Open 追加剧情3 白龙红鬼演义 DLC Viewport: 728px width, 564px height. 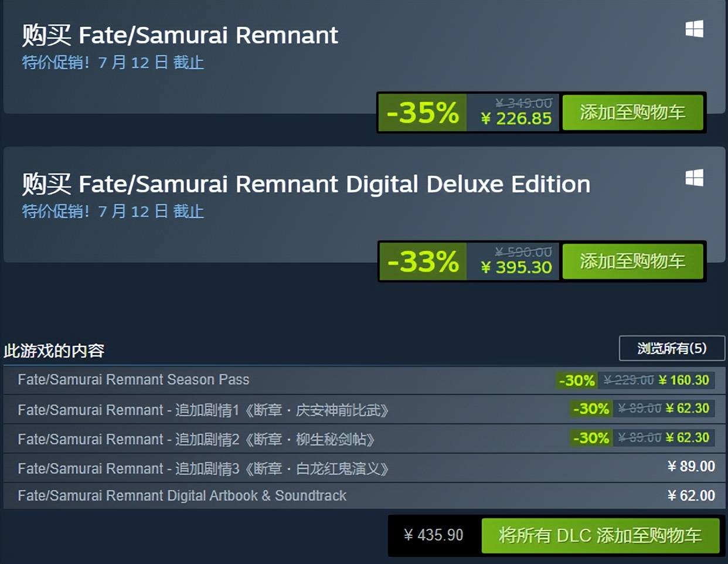coord(203,468)
